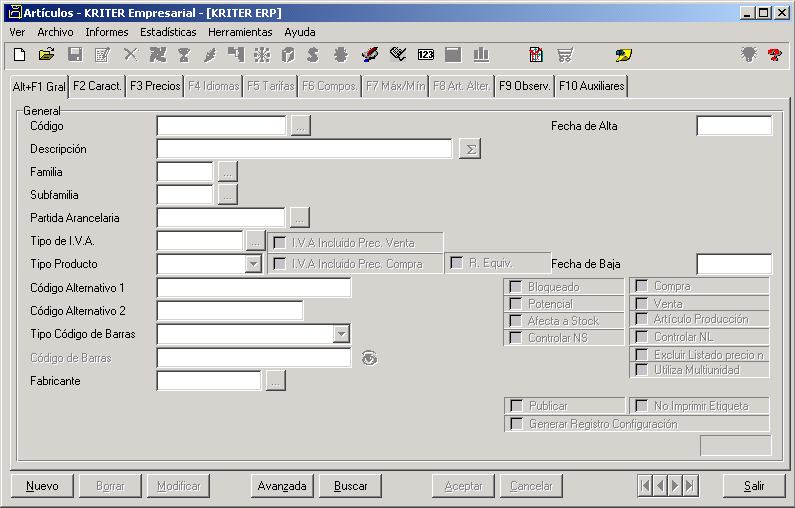This screenshot has height=508, width=795.
Task: Open the Estadísticas menu
Action: (168, 32)
